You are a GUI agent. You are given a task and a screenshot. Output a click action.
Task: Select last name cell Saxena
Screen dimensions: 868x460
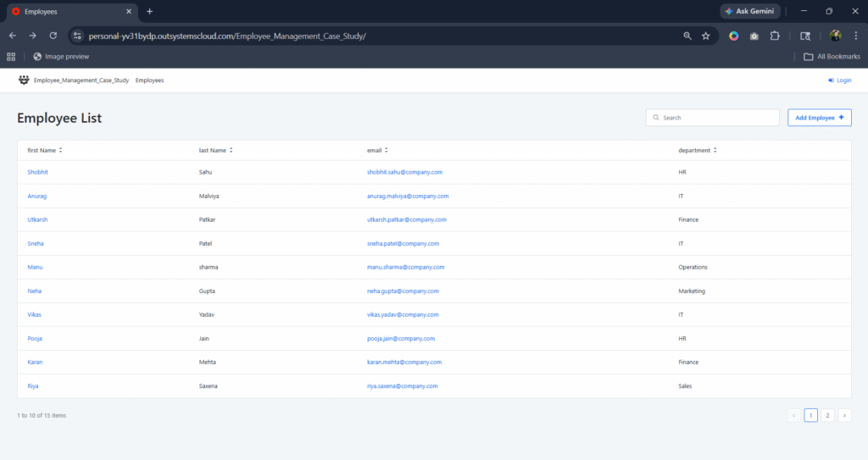[209, 385]
